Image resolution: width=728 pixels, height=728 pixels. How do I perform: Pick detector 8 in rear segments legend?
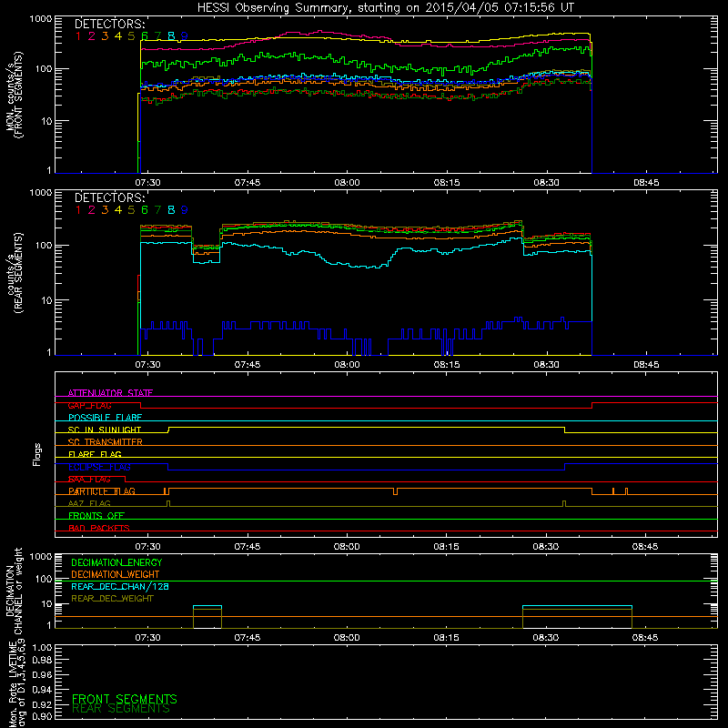[x=171, y=210]
